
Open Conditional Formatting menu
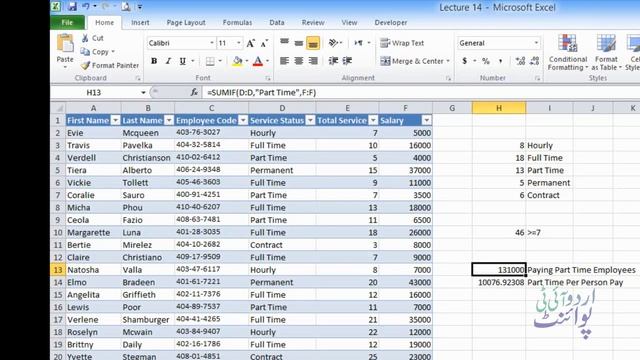coord(568,53)
